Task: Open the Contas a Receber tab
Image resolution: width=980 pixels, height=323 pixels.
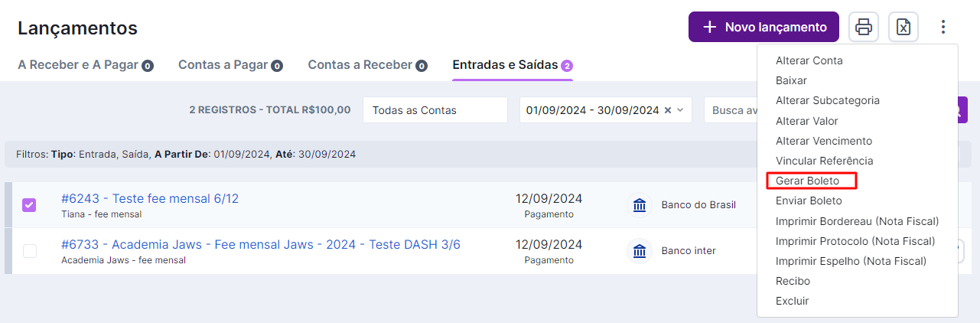Action: pos(367,65)
